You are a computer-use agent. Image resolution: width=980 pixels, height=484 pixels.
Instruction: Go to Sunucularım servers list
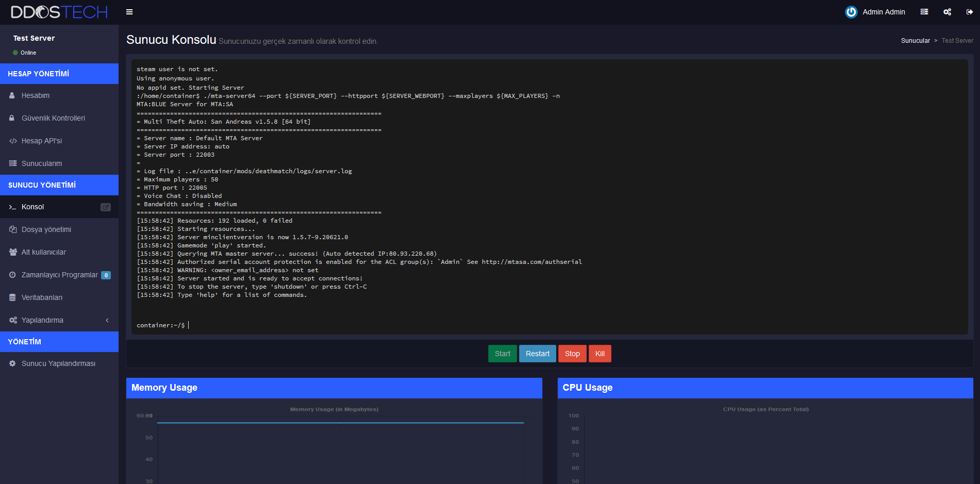click(x=59, y=163)
